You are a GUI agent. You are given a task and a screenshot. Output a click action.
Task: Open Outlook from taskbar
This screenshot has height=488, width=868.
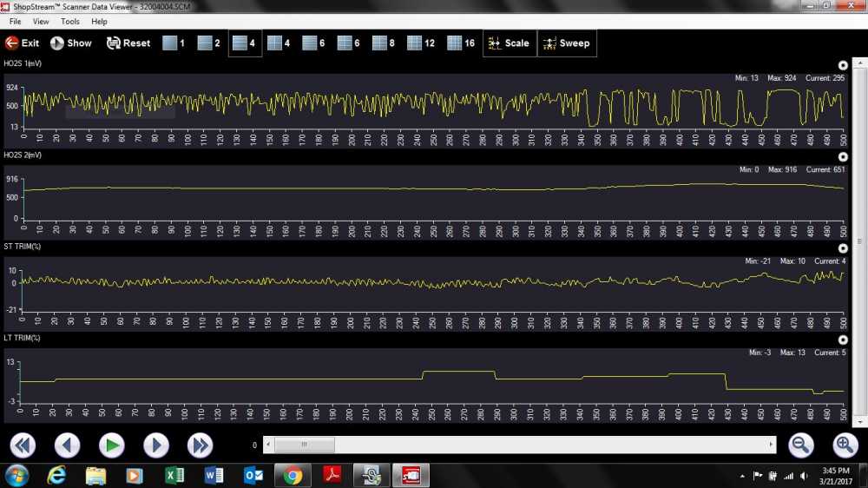click(253, 476)
